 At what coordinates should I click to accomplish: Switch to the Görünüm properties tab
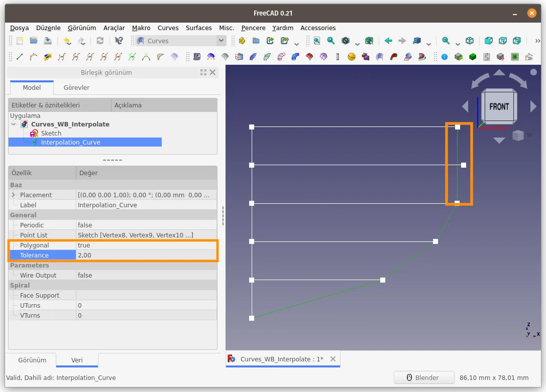pyautogui.click(x=32, y=360)
